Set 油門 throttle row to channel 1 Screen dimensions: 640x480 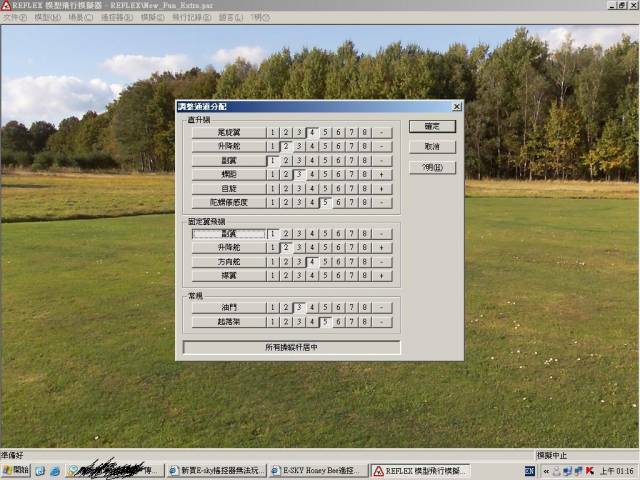(x=273, y=307)
